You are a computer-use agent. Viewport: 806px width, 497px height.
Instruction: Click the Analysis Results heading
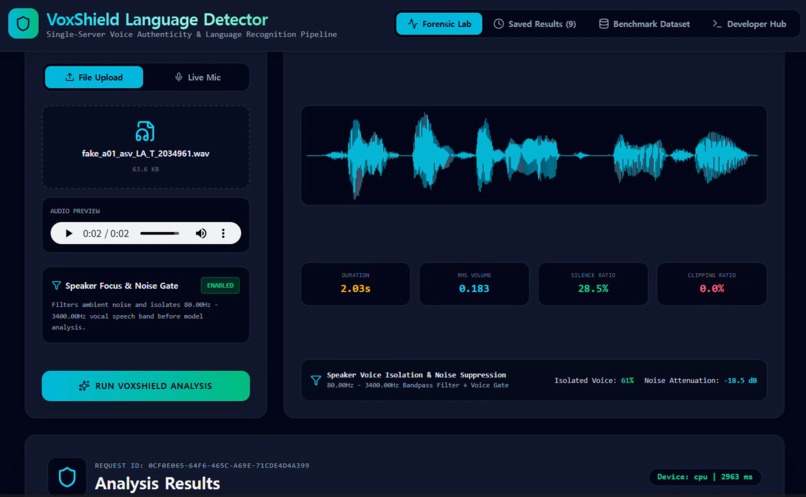(157, 484)
